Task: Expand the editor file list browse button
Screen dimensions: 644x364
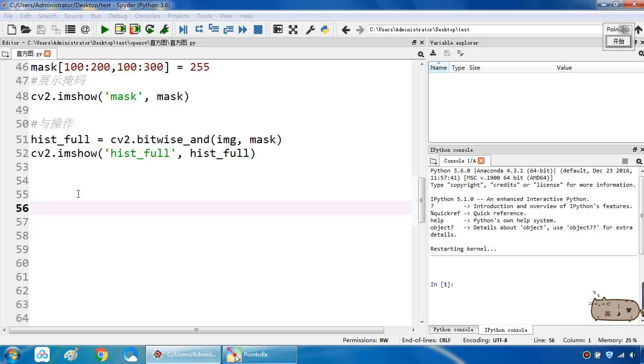Action: (x=5, y=54)
